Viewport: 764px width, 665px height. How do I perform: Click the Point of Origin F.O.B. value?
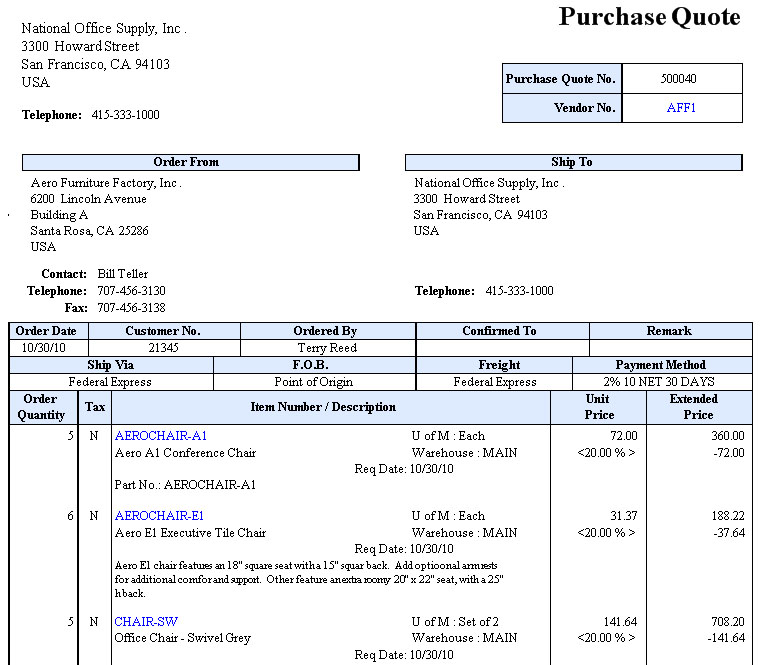(314, 382)
